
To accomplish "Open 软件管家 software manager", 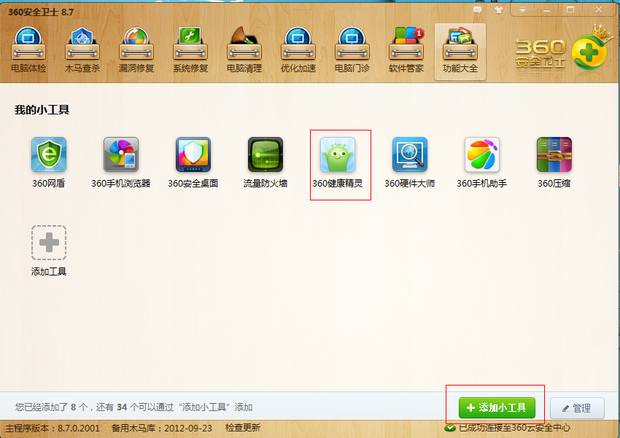I will tap(406, 50).
